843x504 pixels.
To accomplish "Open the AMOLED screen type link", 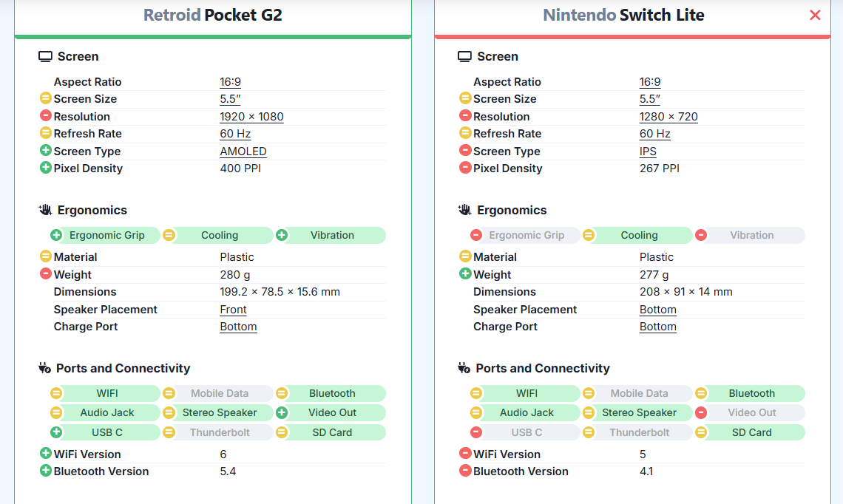I will (x=243, y=151).
